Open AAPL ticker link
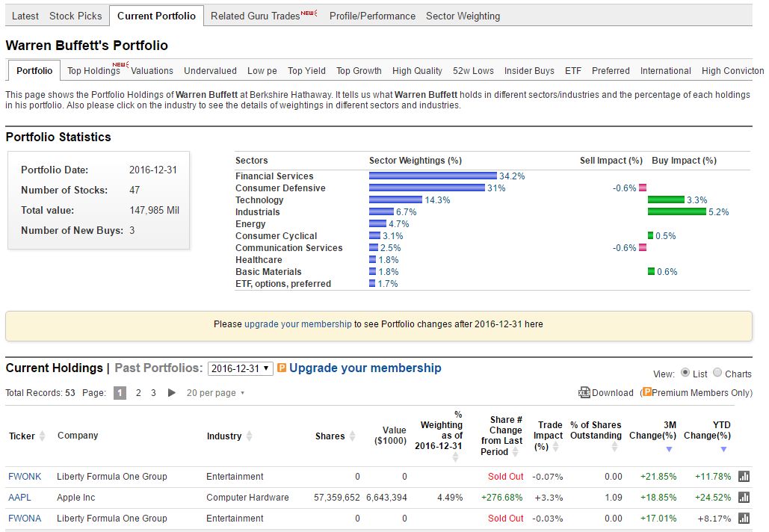769x532 pixels. (19, 497)
